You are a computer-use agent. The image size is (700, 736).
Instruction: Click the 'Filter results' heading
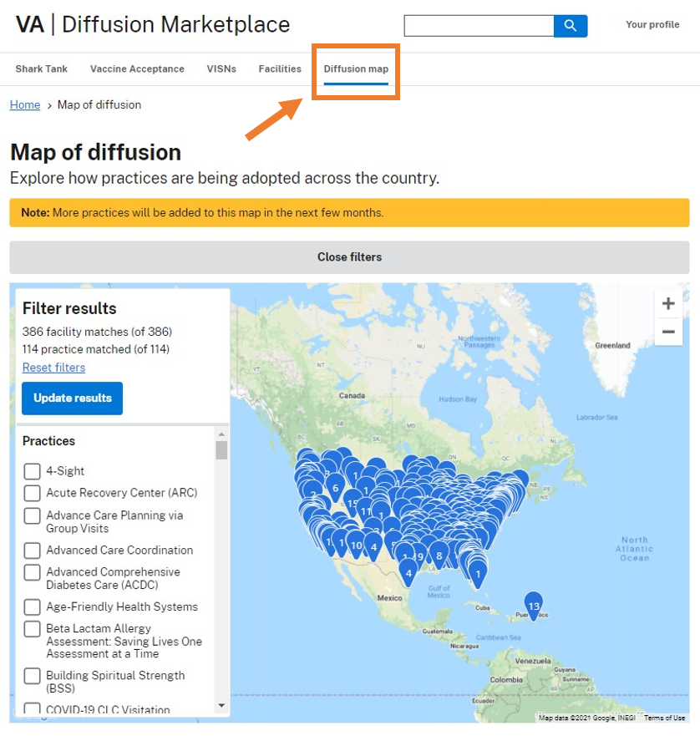coord(69,308)
